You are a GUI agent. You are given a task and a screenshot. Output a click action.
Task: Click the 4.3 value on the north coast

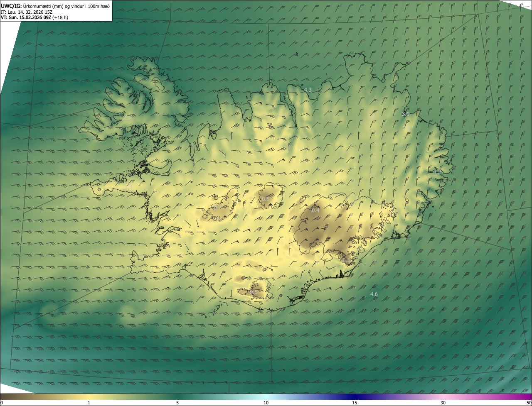click(308, 90)
